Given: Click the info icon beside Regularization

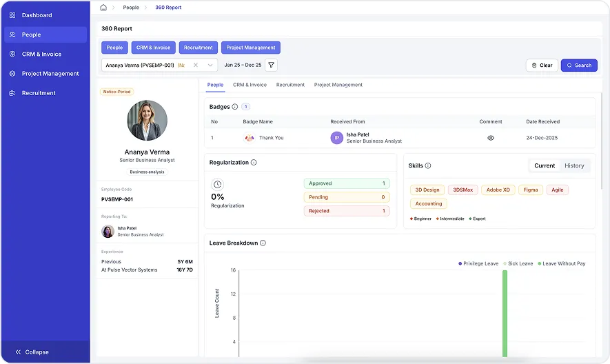Looking at the screenshot, I should click(254, 162).
